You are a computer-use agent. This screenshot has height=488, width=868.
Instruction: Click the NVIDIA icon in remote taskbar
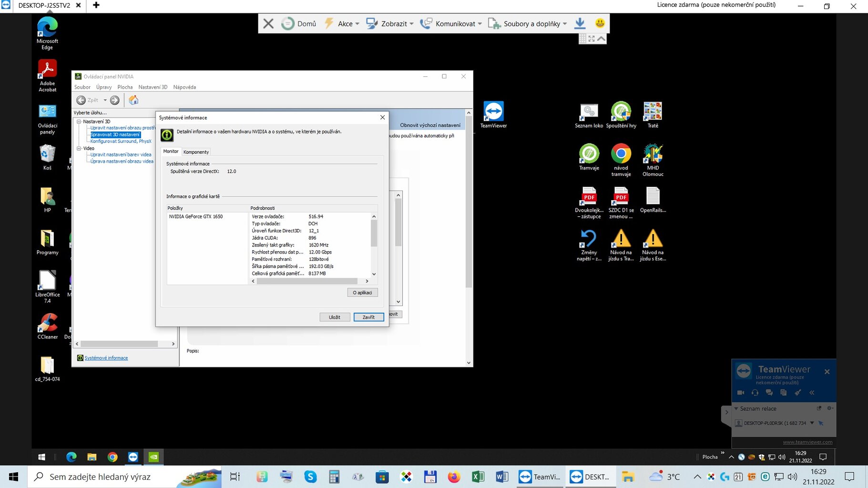[153, 457]
